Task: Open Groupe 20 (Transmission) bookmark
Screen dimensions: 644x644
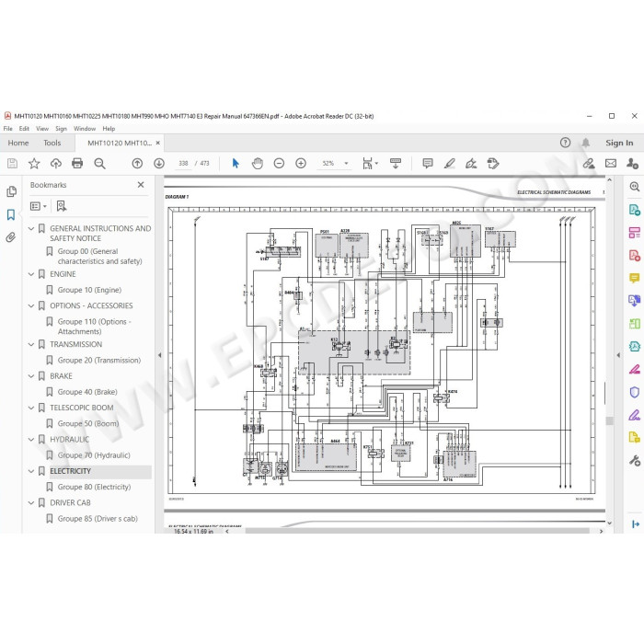Action: 99,361
